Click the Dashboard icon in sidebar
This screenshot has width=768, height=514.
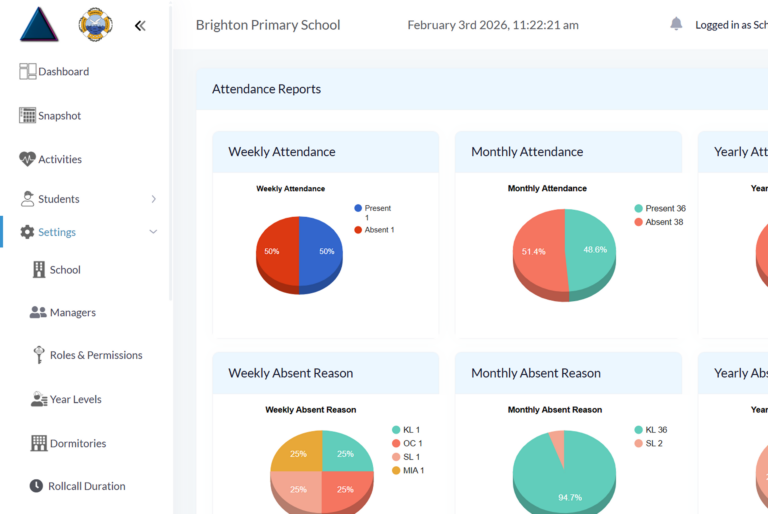pos(27,71)
